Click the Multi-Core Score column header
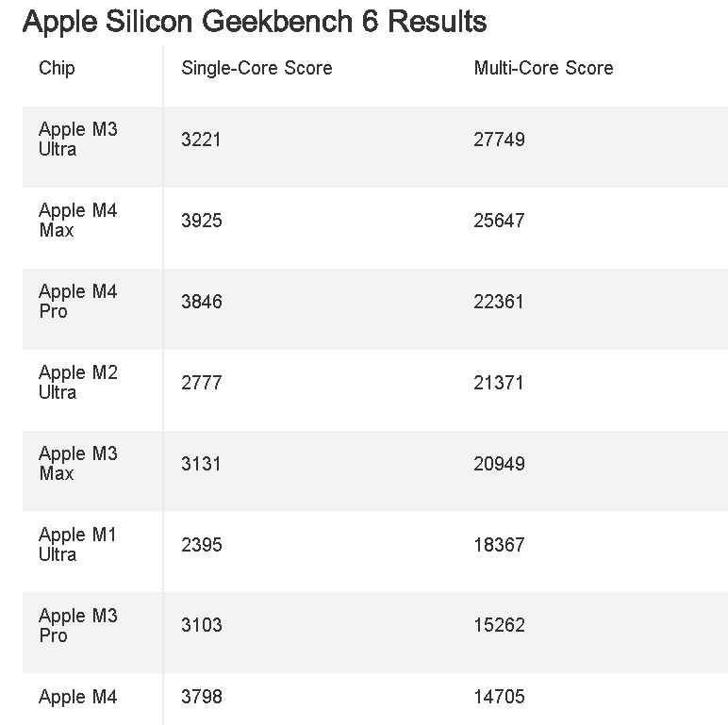Viewport: 728px width, 725px height. [544, 68]
